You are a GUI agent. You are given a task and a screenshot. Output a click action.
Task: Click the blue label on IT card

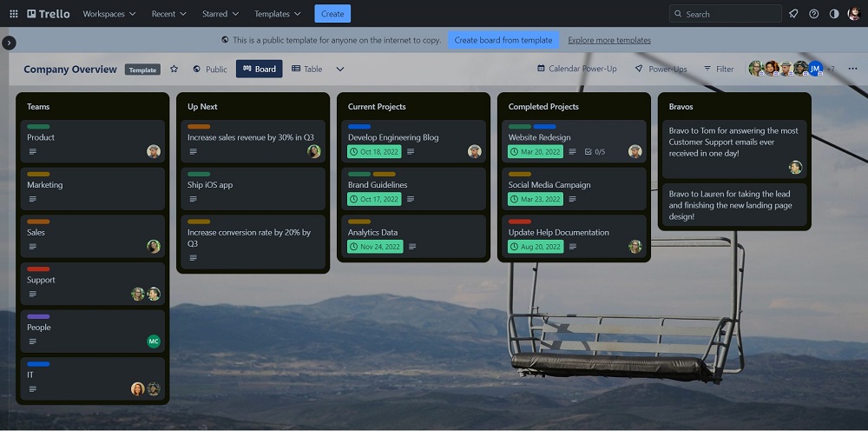coord(38,364)
